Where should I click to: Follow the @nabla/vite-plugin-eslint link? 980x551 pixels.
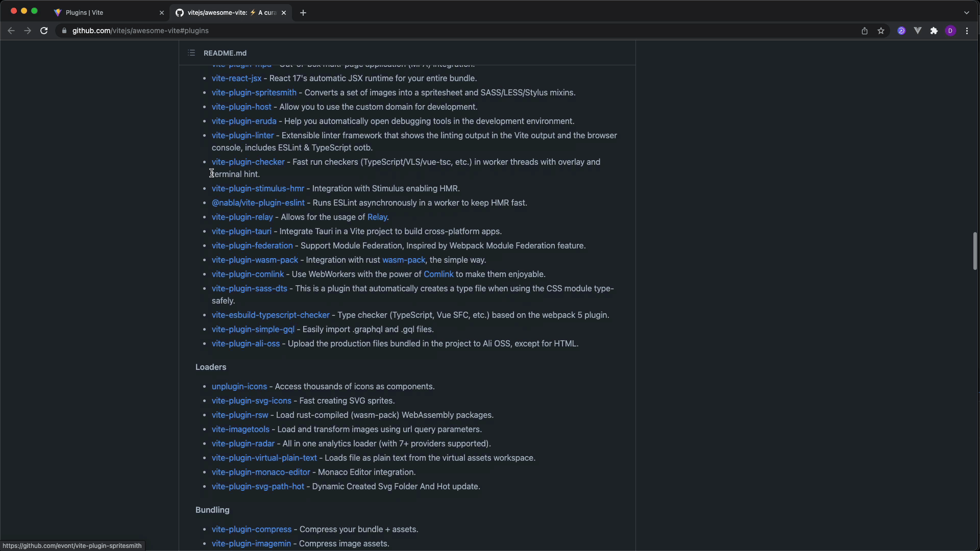tap(258, 203)
